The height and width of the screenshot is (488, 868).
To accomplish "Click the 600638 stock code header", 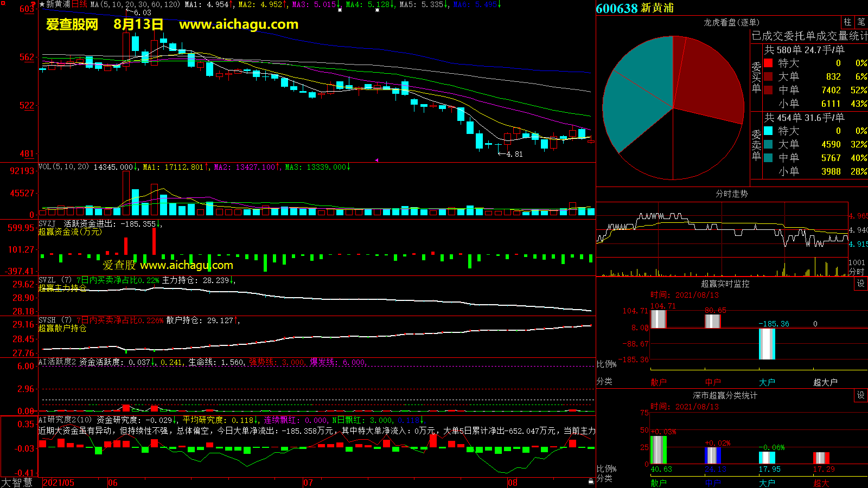I will pos(617,8).
